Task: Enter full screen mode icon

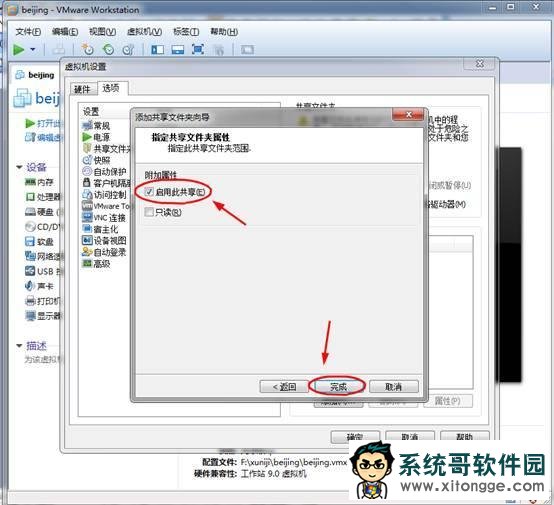Action: [x=198, y=49]
